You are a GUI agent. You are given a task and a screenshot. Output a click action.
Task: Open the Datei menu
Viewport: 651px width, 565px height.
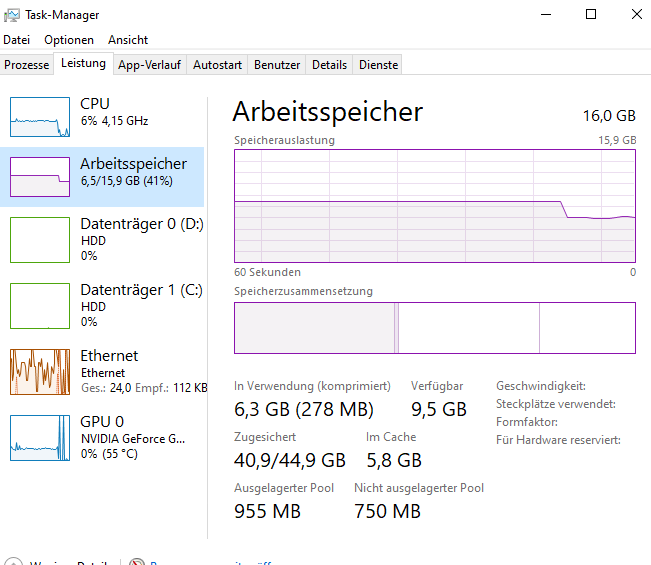(17, 40)
